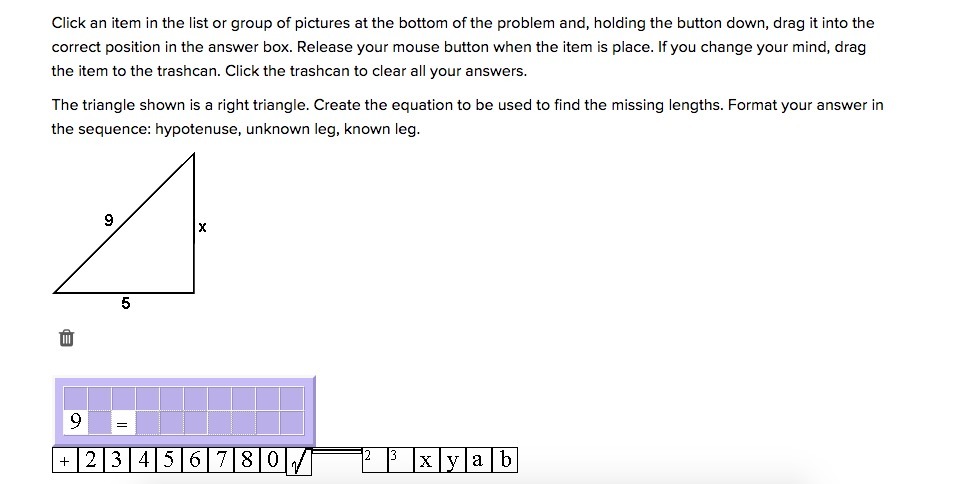Image resolution: width=978 pixels, height=484 pixels.
Task: Choose the number 5 tile
Action: [169, 461]
